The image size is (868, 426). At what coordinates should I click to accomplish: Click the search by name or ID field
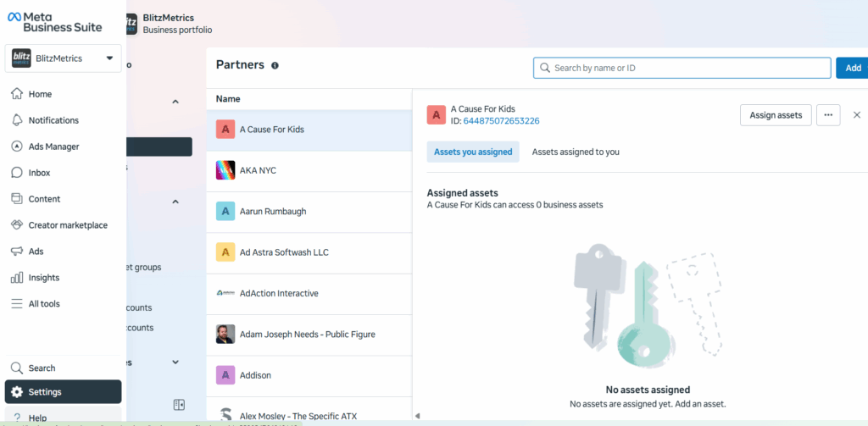click(682, 68)
